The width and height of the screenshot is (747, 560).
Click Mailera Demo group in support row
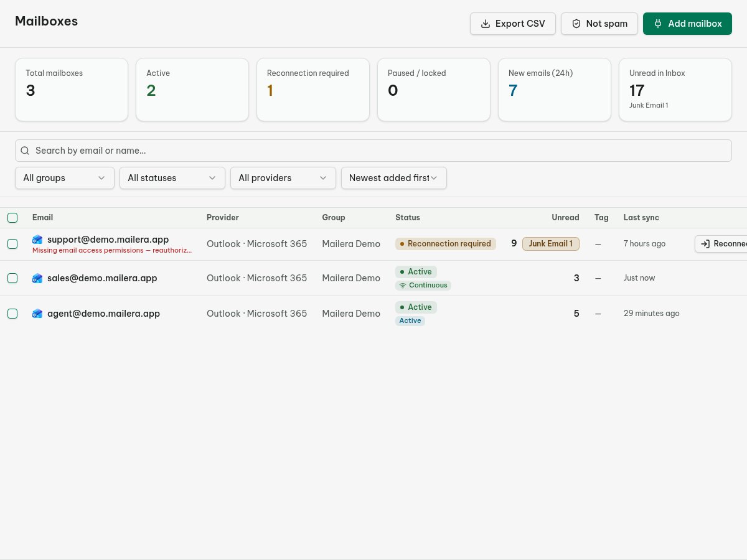(351, 244)
